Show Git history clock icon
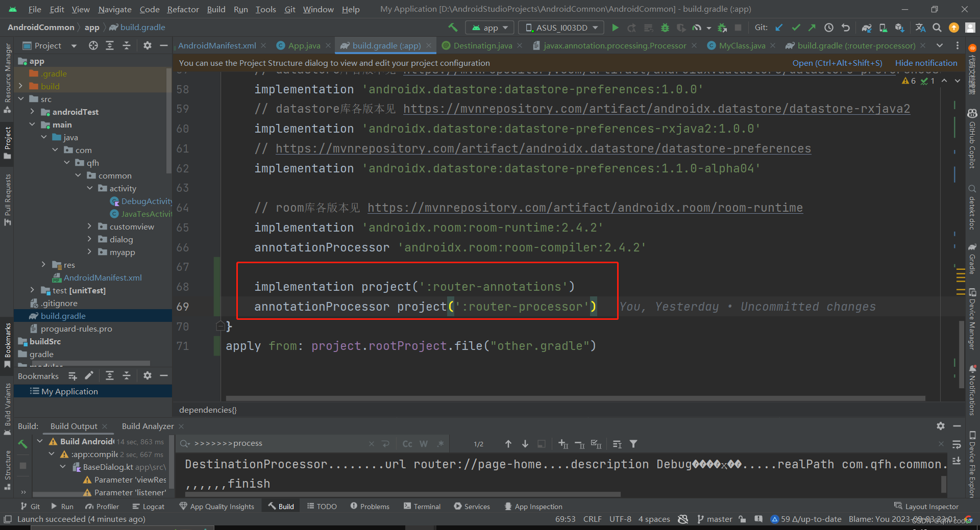This screenshot has height=530, width=980. [829, 28]
